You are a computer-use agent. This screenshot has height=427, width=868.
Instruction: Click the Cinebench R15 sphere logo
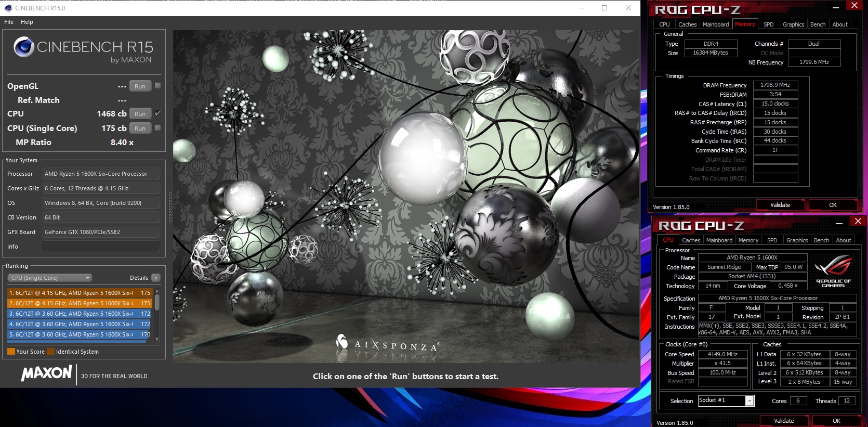click(24, 47)
